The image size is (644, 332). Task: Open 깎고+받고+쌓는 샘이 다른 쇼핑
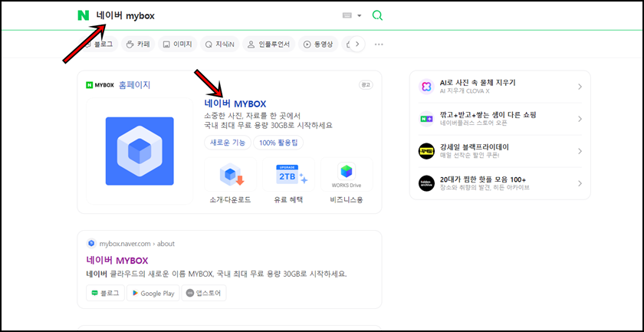[x=488, y=115]
